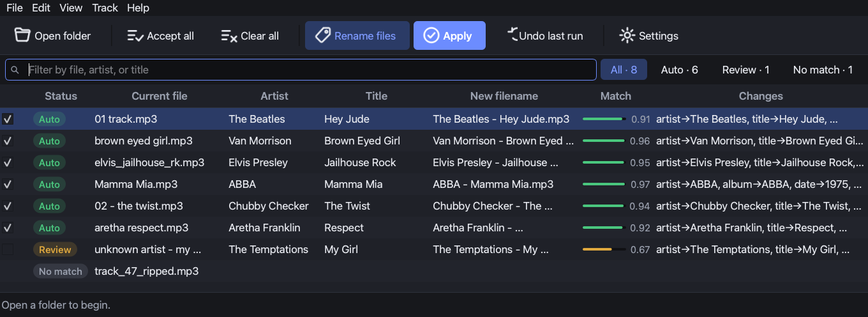Open the Edit menu
The image size is (868, 317).
point(41,8)
